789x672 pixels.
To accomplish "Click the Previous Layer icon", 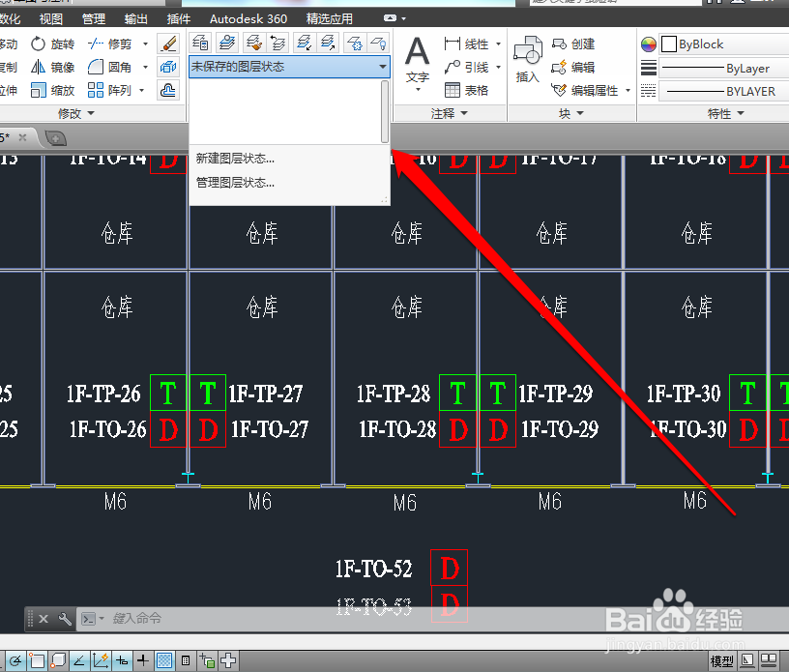I will tap(278, 43).
